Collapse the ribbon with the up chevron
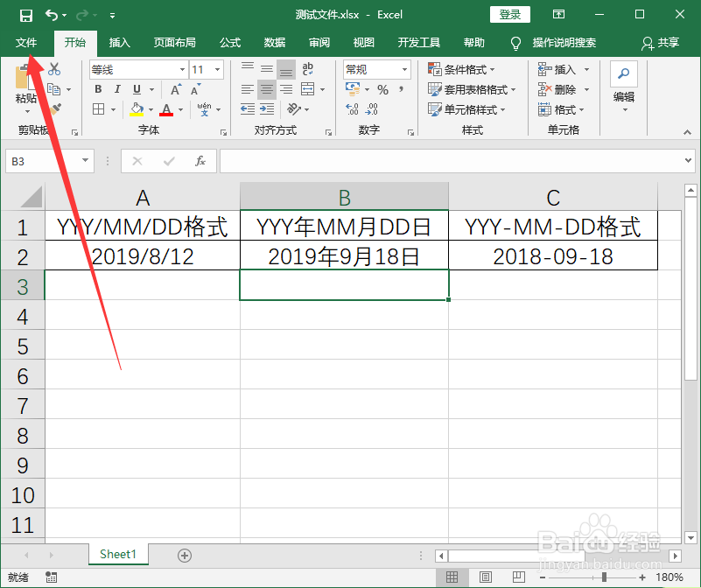701x588 pixels. (687, 132)
